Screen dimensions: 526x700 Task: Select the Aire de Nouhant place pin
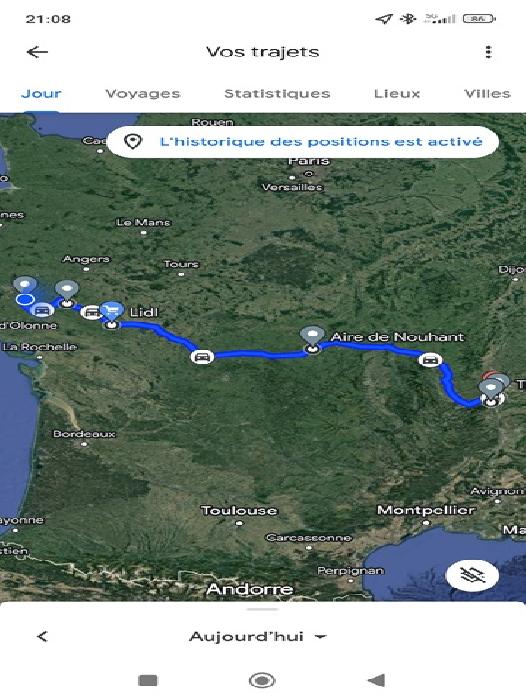click(x=312, y=335)
